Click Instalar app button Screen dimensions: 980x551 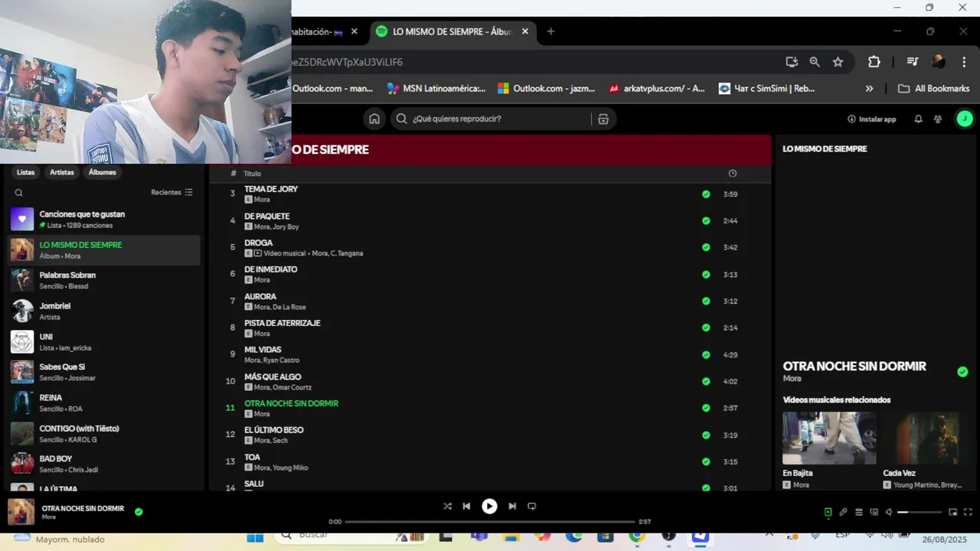(871, 119)
